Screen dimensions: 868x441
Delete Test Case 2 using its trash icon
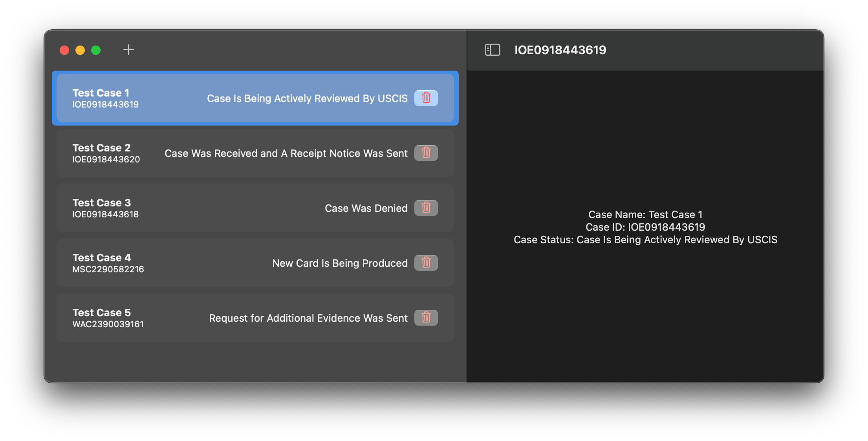[426, 153]
